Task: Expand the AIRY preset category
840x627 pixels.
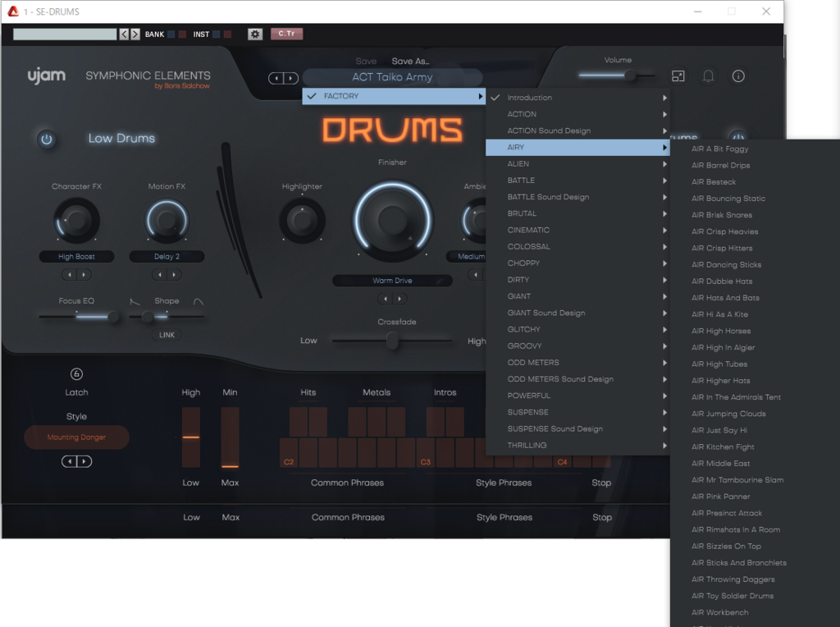Action: (577, 148)
